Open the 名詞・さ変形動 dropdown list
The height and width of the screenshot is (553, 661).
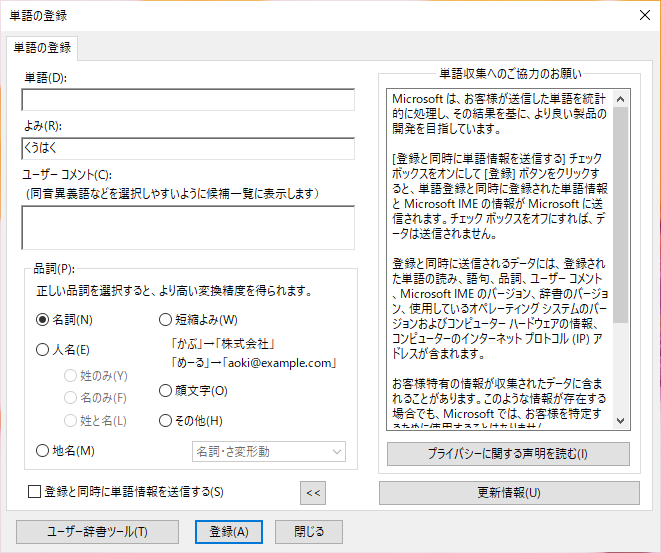268,452
